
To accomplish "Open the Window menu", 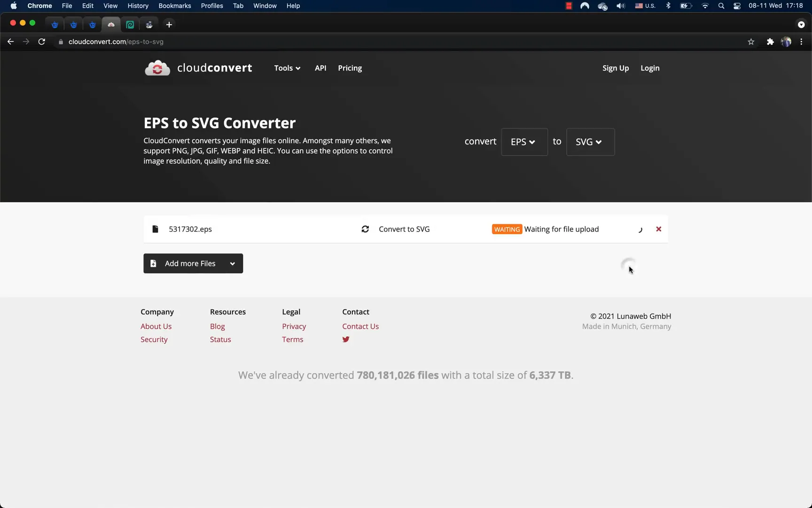I will 265,6.
